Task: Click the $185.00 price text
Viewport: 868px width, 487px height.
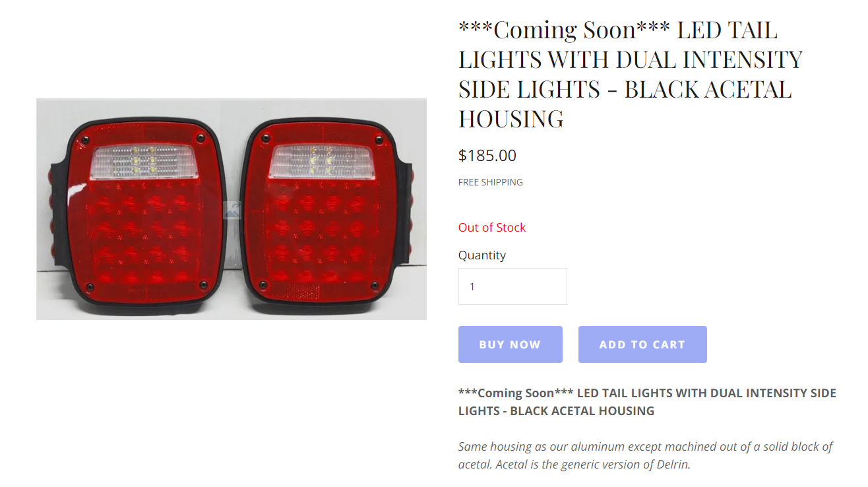Action: (487, 156)
